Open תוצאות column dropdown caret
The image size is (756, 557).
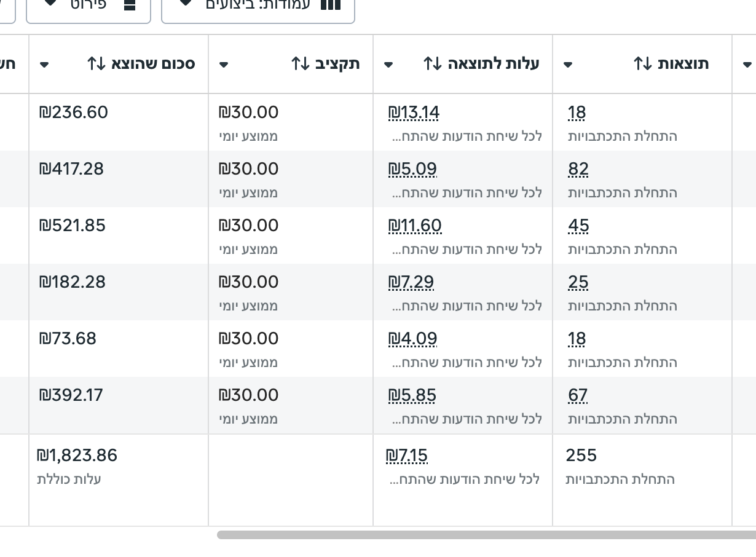tap(568, 65)
